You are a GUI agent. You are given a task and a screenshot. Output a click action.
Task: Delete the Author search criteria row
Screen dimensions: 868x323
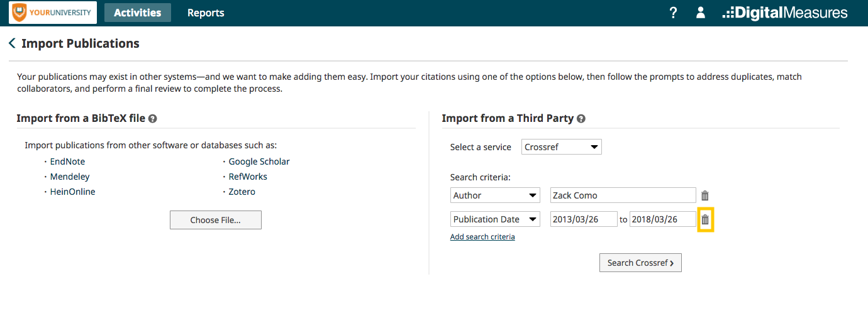click(x=705, y=195)
